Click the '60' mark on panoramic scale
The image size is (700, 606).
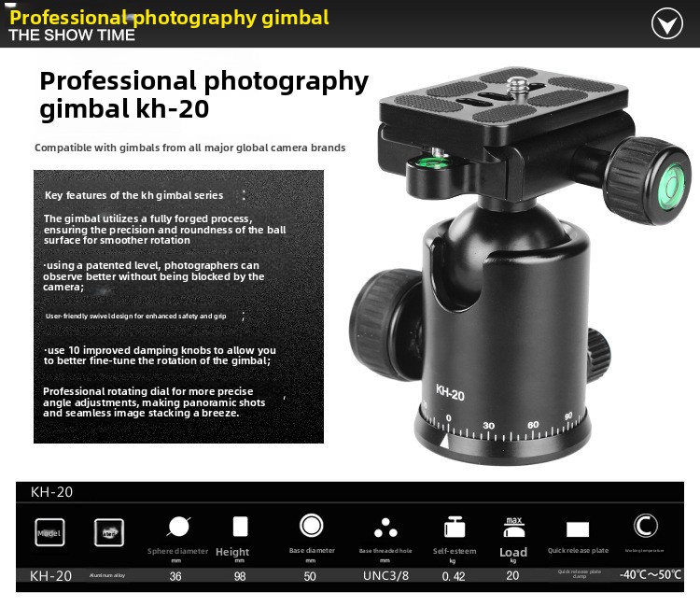pos(533,425)
